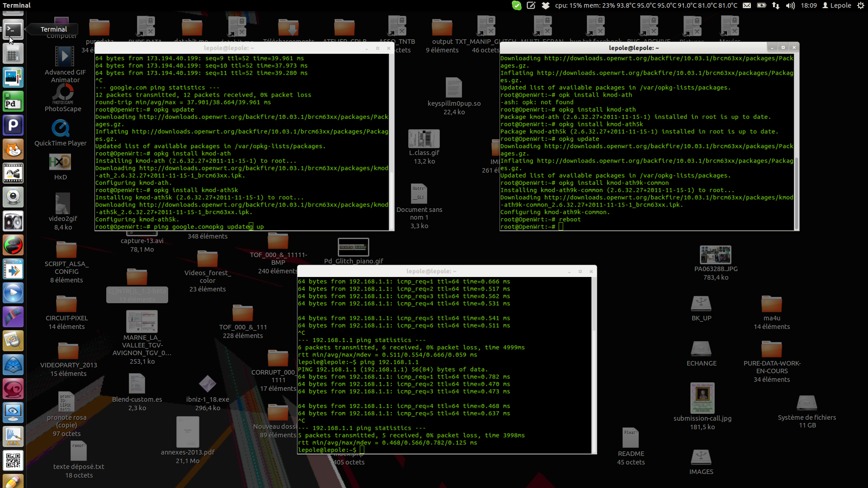Open the messaging envelope indicator

(x=747, y=5)
